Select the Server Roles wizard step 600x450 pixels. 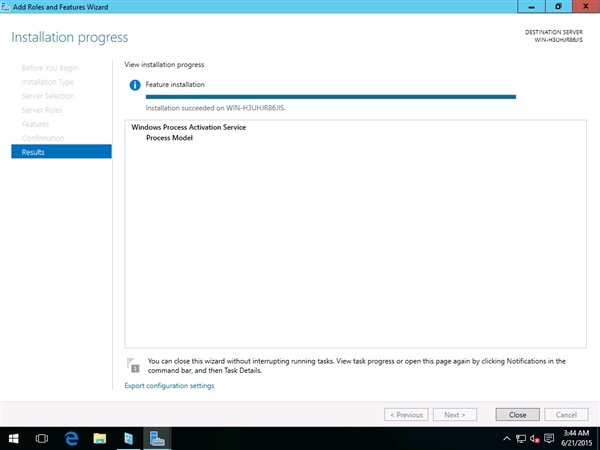(42, 110)
